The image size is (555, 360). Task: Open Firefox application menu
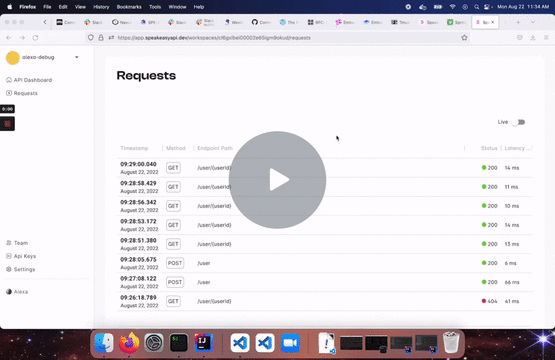click(x=546, y=38)
